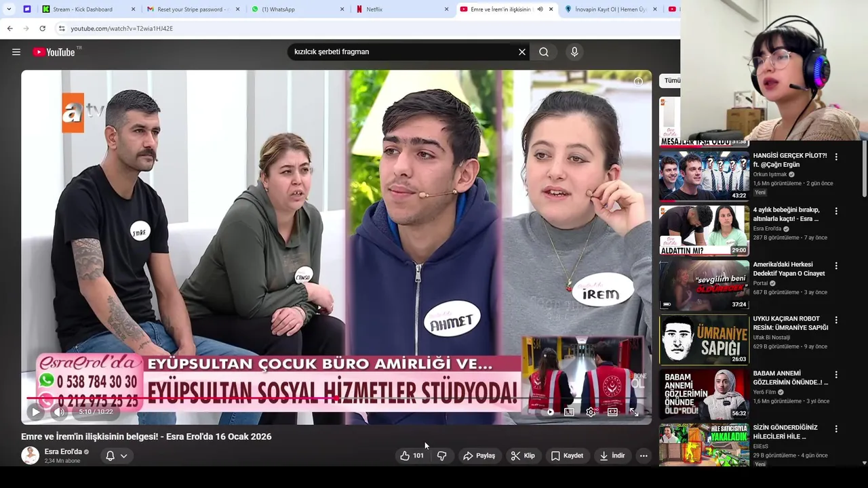Screen dimensions: 868x488
Task: Save video with Kaydet button
Action: point(567,455)
